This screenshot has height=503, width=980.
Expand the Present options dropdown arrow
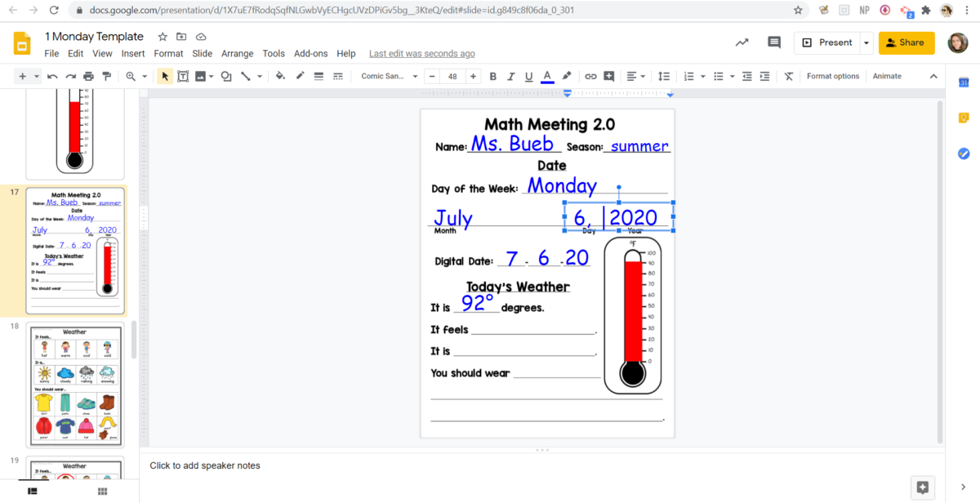coord(866,42)
